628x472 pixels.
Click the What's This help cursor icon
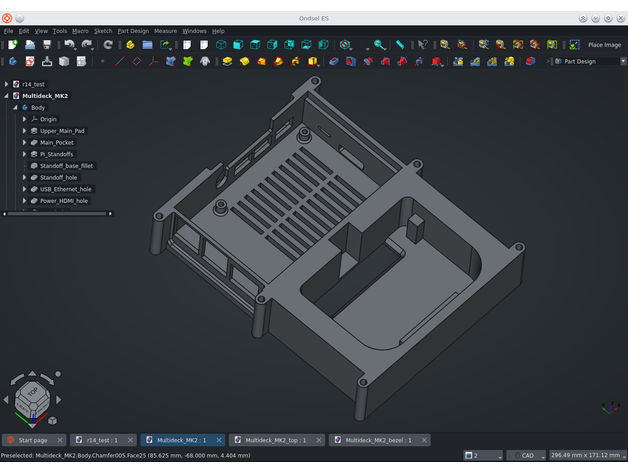click(423, 45)
